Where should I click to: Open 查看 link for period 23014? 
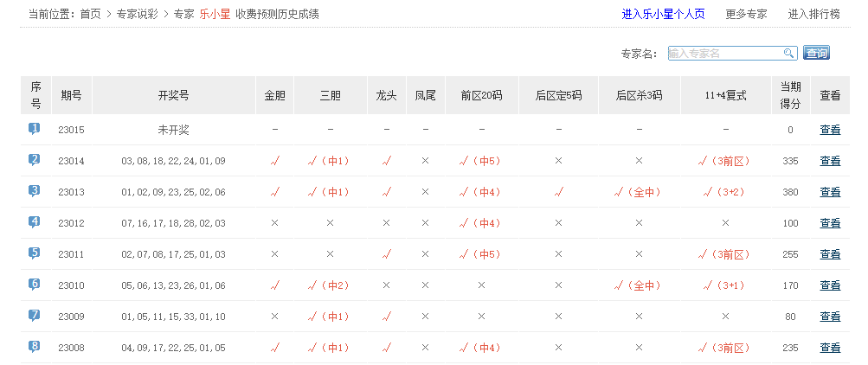(x=830, y=161)
